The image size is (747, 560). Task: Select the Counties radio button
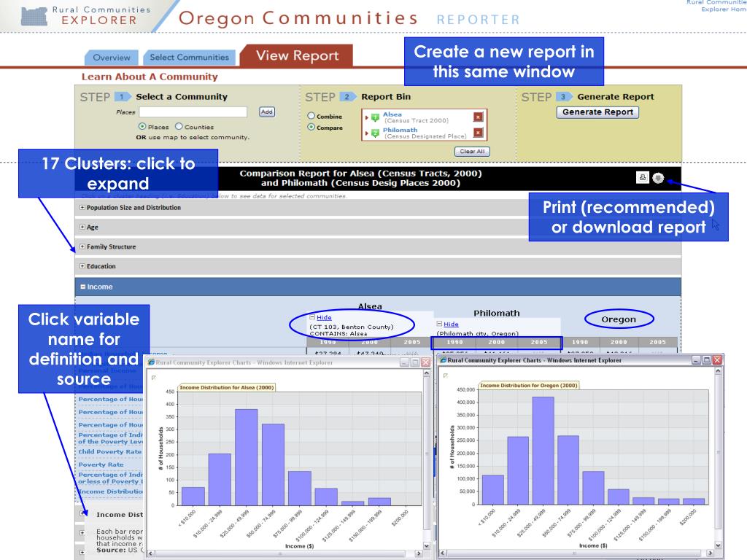click(x=179, y=127)
